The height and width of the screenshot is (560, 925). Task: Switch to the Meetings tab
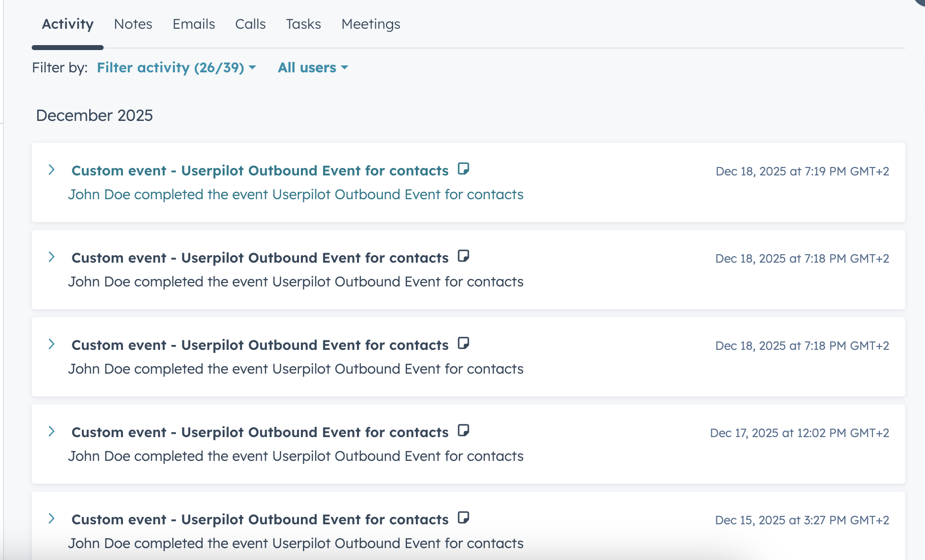[371, 24]
